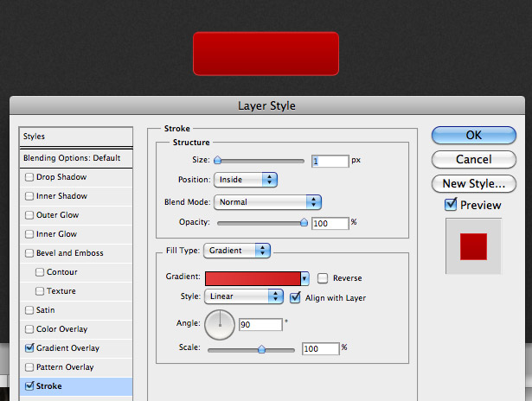
Task: Open the Bevel and Emboss settings label
Action: [x=70, y=253]
